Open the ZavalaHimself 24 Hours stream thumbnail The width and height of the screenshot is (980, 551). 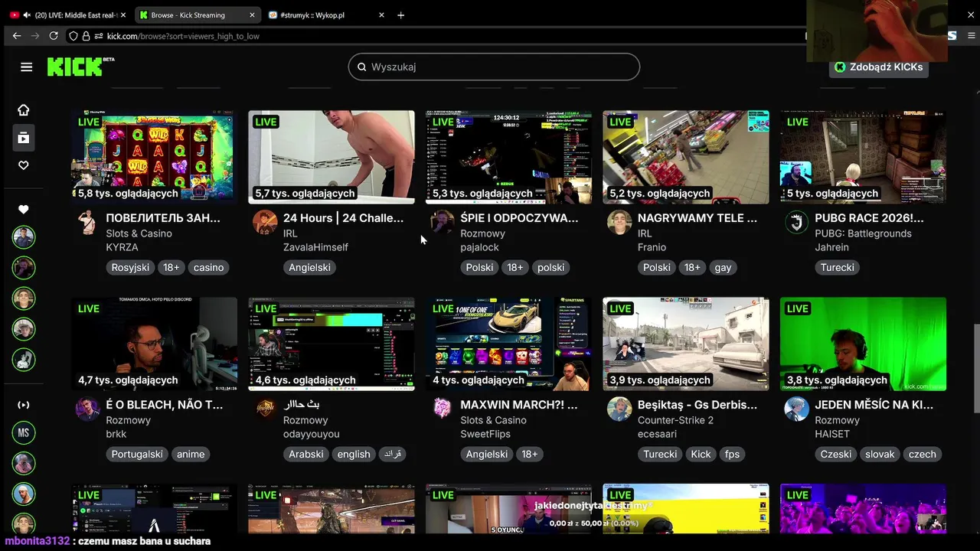(332, 157)
